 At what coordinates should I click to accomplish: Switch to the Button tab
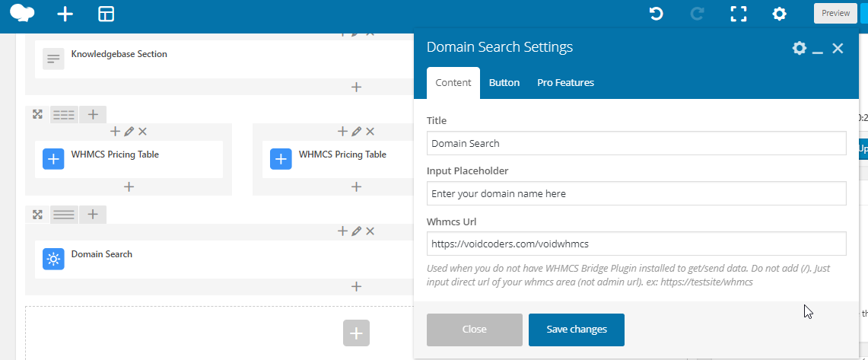pos(504,83)
